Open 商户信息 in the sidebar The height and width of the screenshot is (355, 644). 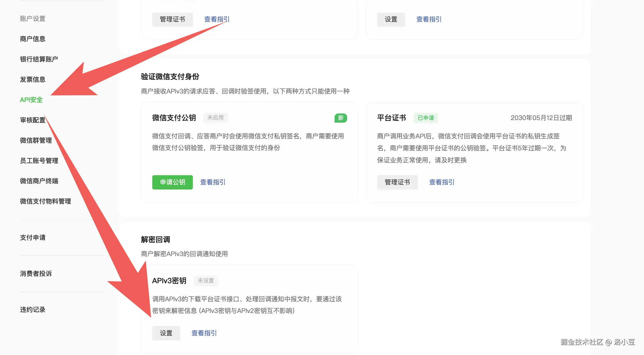(x=33, y=39)
